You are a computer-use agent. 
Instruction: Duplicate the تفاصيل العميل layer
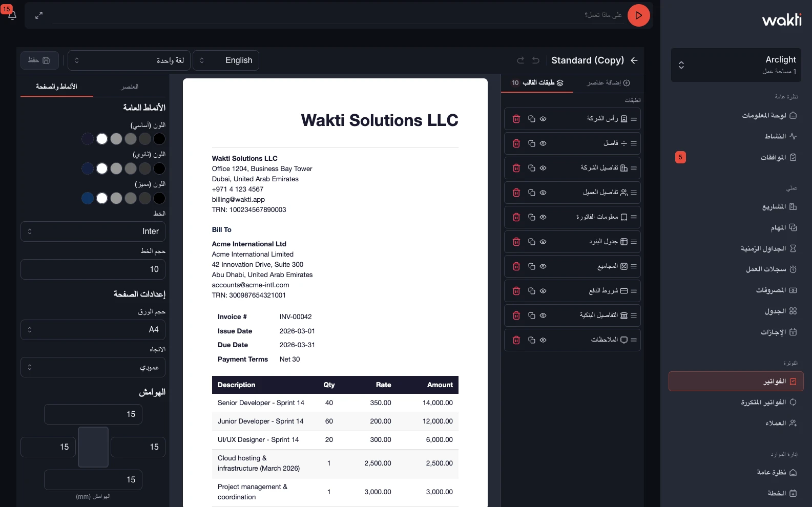(532, 193)
